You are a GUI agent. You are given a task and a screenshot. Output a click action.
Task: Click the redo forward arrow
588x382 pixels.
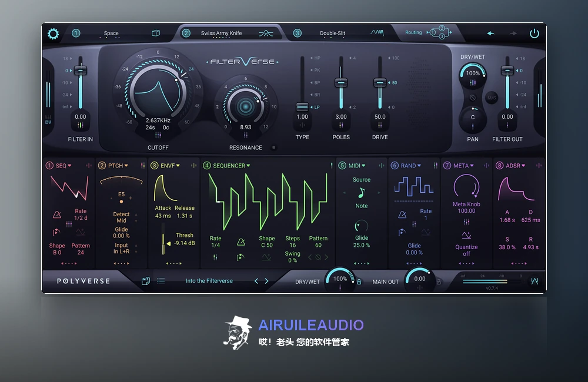tap(513, 33)
